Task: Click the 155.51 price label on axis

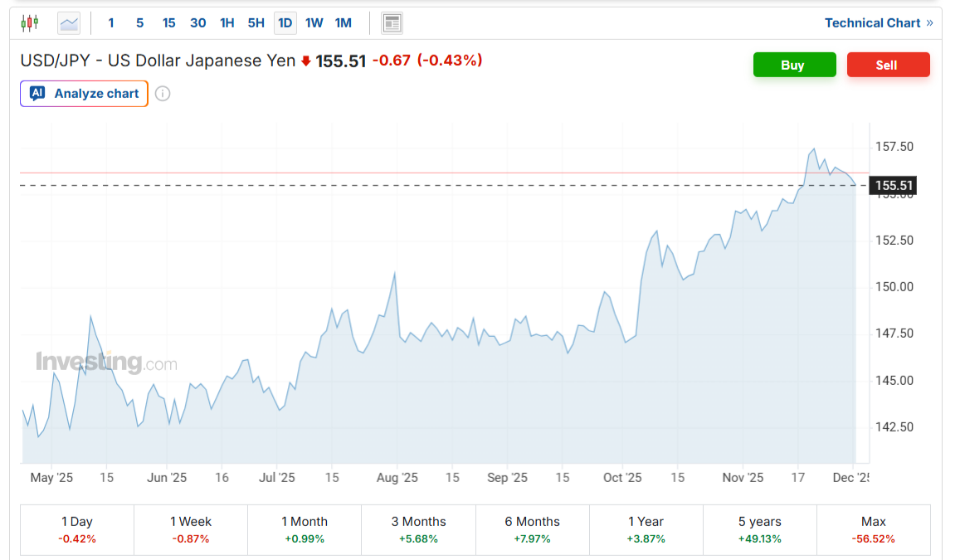Action: click(x=893, y=185)
